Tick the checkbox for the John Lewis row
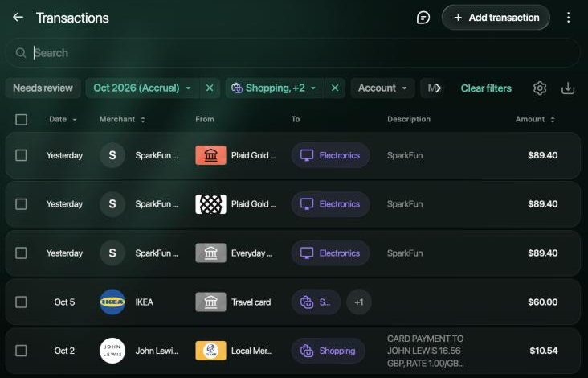Image resolution: width=588 pixels, height=378 pixels. (22, 351)
